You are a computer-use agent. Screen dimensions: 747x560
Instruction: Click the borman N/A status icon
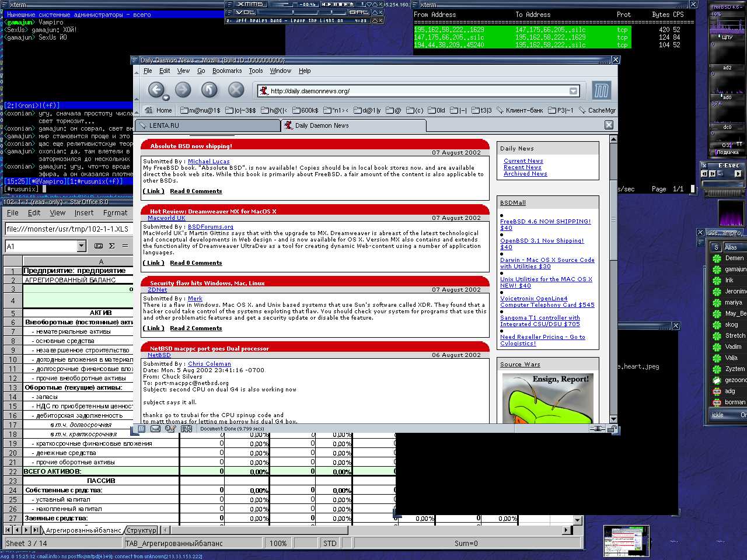click(x=717, y=402)
